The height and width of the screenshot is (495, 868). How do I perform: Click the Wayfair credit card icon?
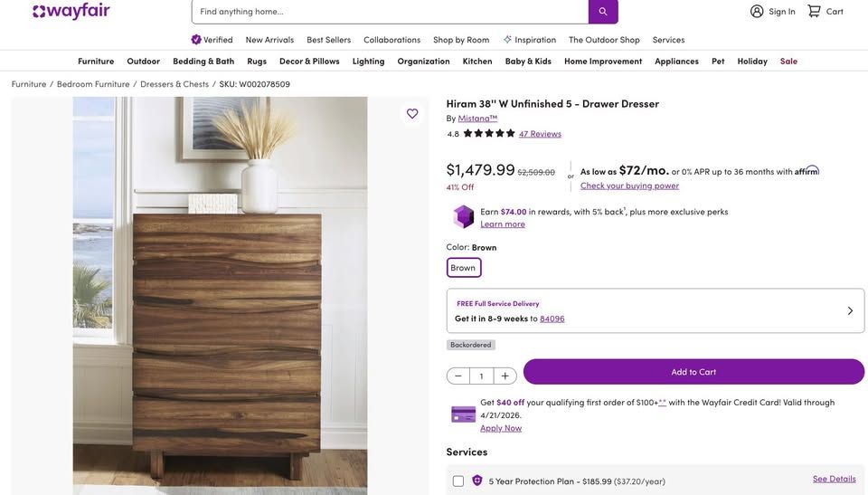tap(464, 414)
